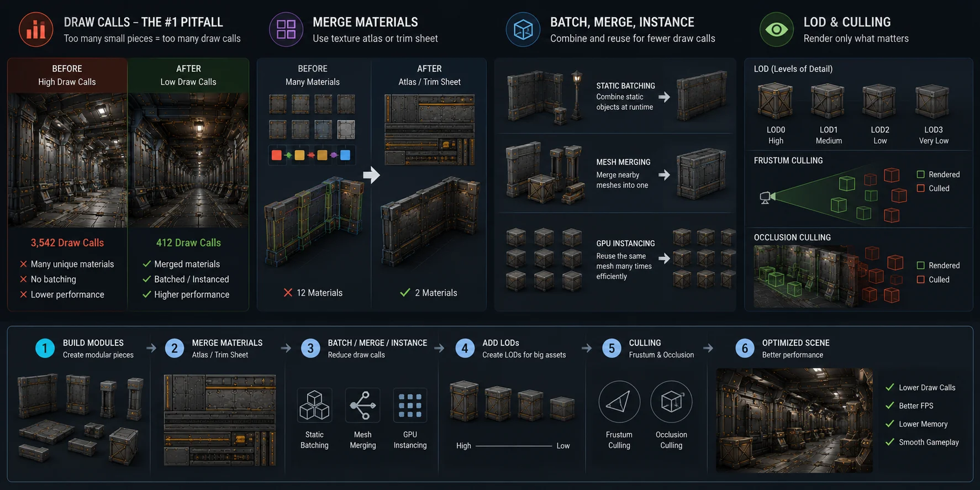Click step 2 Merge Materials circle
This screenshot has width=980, height=490.
175,349
